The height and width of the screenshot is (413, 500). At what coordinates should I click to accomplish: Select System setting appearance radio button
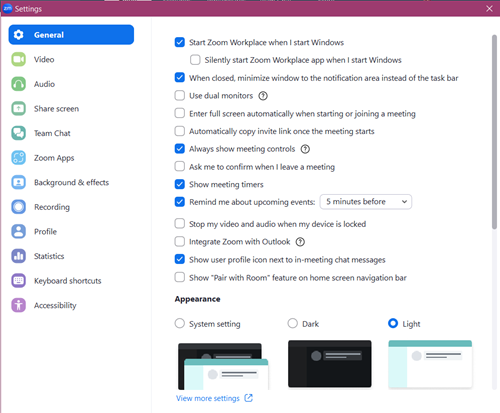(180, 323)
